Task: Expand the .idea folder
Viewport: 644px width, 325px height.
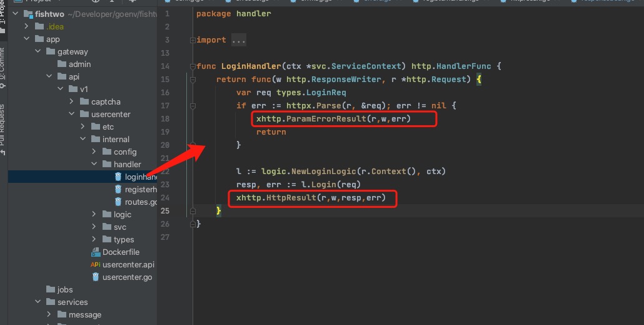Action: (x=27, y=26)
